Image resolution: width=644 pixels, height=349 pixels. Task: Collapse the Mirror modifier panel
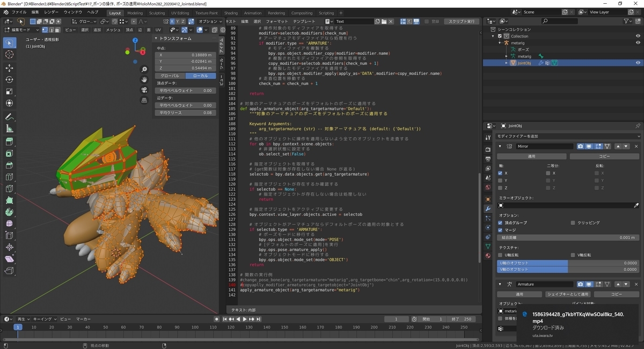pyautogui.click(x=501, y=146)
